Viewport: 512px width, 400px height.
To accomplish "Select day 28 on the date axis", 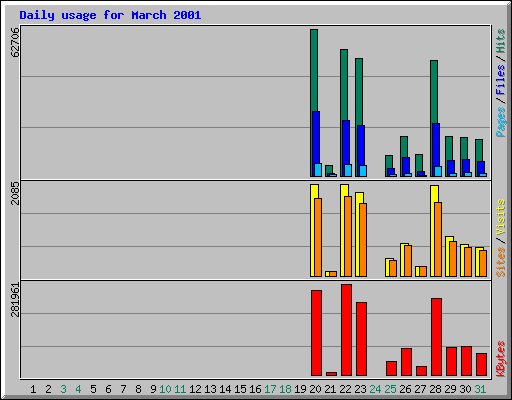I will (435, 389).
